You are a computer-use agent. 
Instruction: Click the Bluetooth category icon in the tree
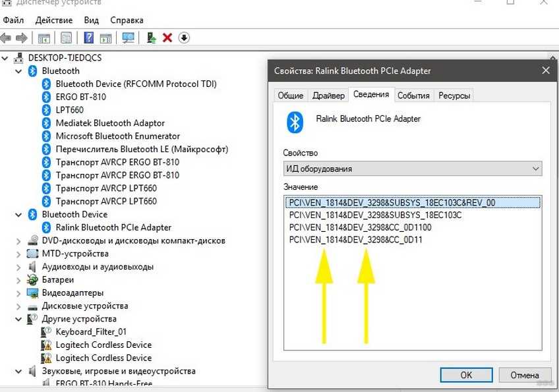[32, 71]
